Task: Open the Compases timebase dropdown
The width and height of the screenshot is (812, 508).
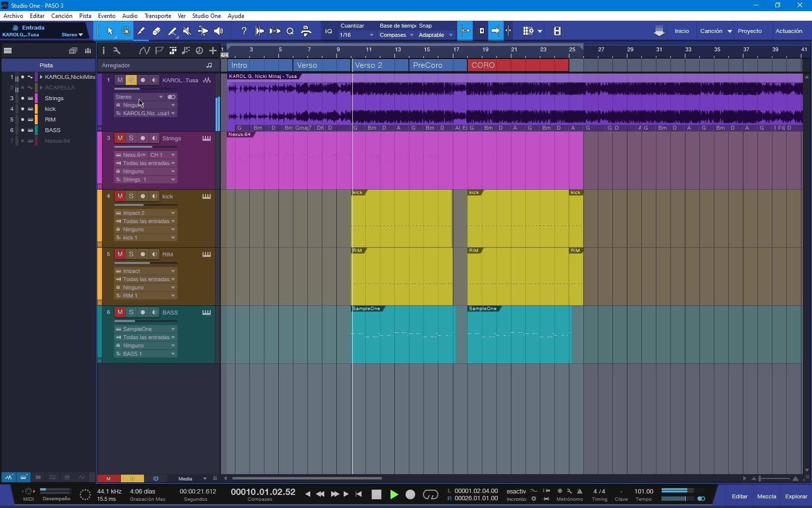Action: 396,35
